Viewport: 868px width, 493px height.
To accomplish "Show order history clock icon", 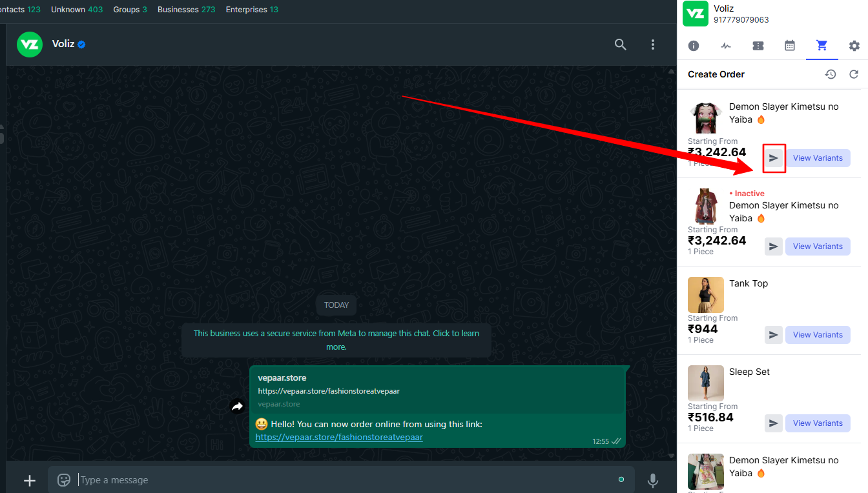I will click(x=831, y=74).
